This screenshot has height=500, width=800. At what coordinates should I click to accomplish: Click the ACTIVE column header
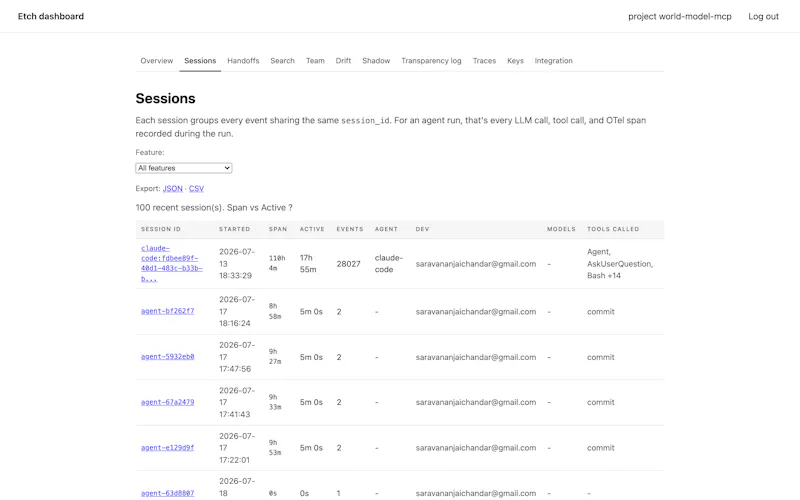click(312, 229)
